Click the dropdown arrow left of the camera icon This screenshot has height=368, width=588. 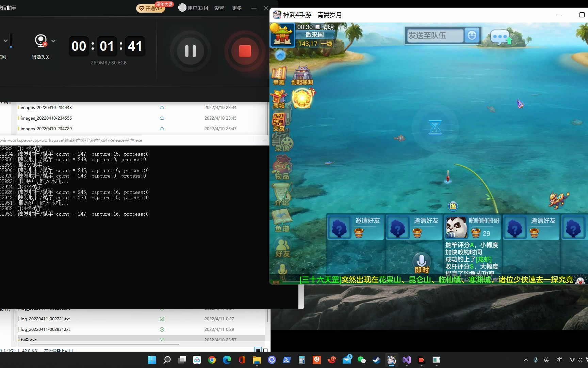(5, 41)
